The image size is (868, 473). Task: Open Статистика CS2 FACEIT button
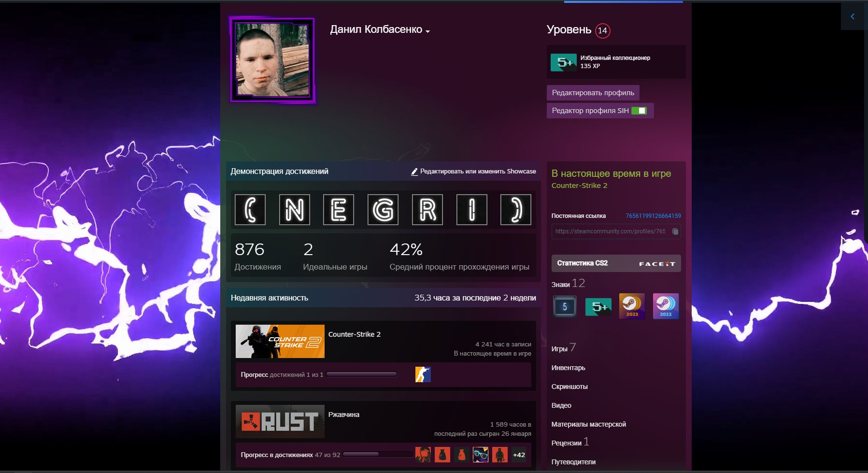[x=616, y=263]
